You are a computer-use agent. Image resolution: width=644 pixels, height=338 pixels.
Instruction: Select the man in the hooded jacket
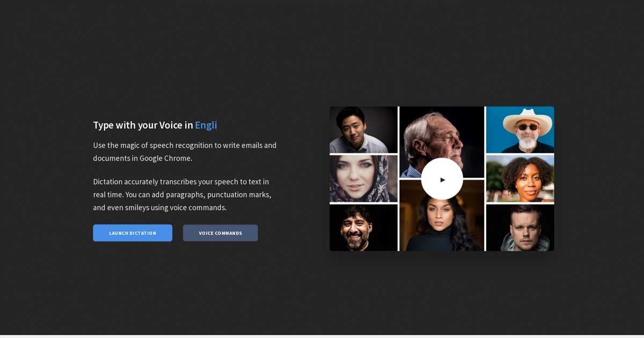pyautogui.click(x=519, y=227)
